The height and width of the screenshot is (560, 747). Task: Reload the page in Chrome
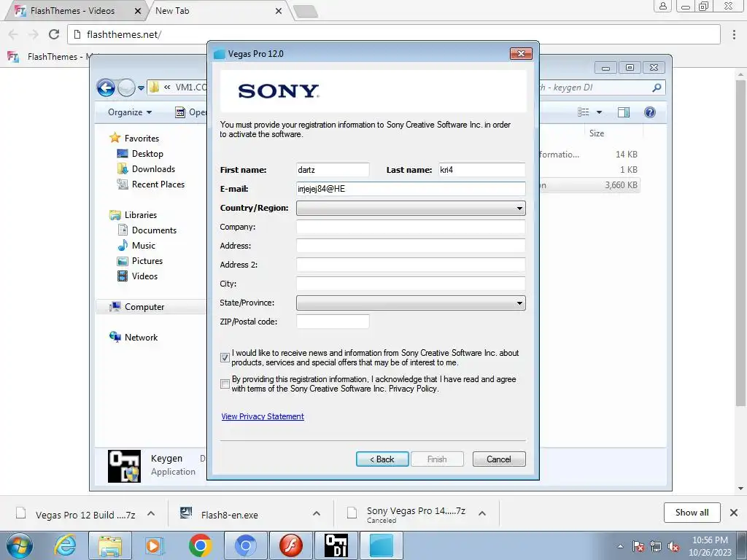[x=54, y=34]
